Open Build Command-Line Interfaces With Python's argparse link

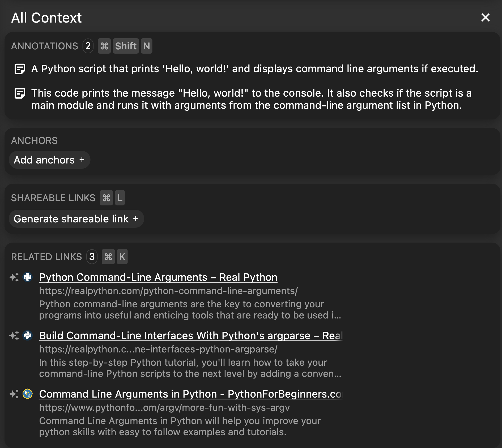tap(191, 335)
